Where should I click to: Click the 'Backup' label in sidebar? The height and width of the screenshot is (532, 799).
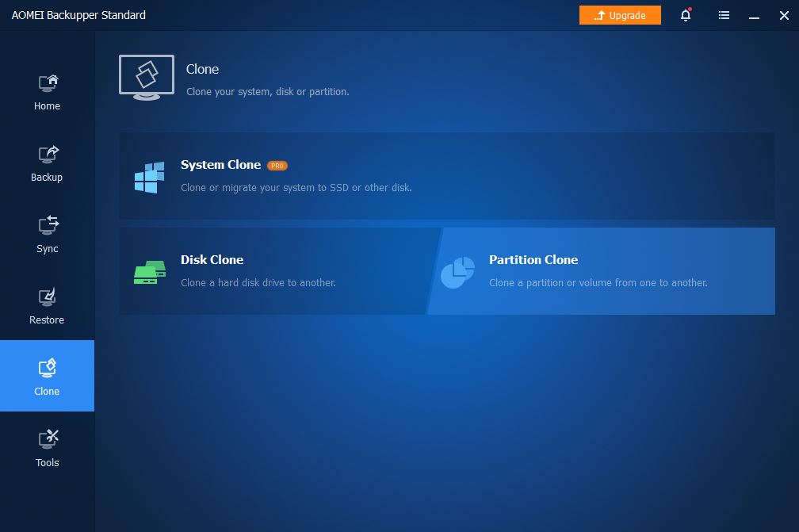[x=47, y=178]
